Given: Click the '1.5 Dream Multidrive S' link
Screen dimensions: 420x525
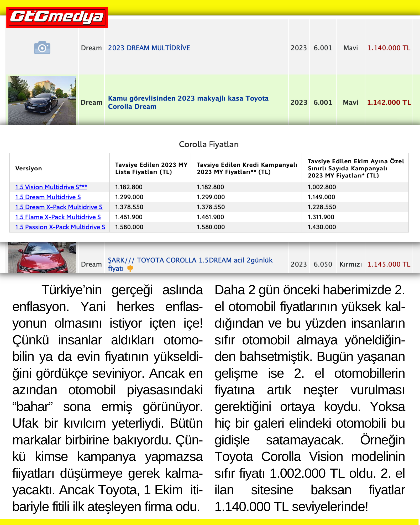Looking at the screenshot, I should click(x=48, y=197).
